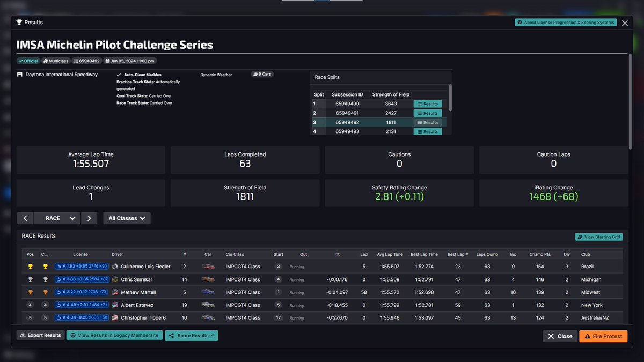644x362 pixels.
Task: Click the Official status badge
Action: pyautogui.click(x=28, y=61)
